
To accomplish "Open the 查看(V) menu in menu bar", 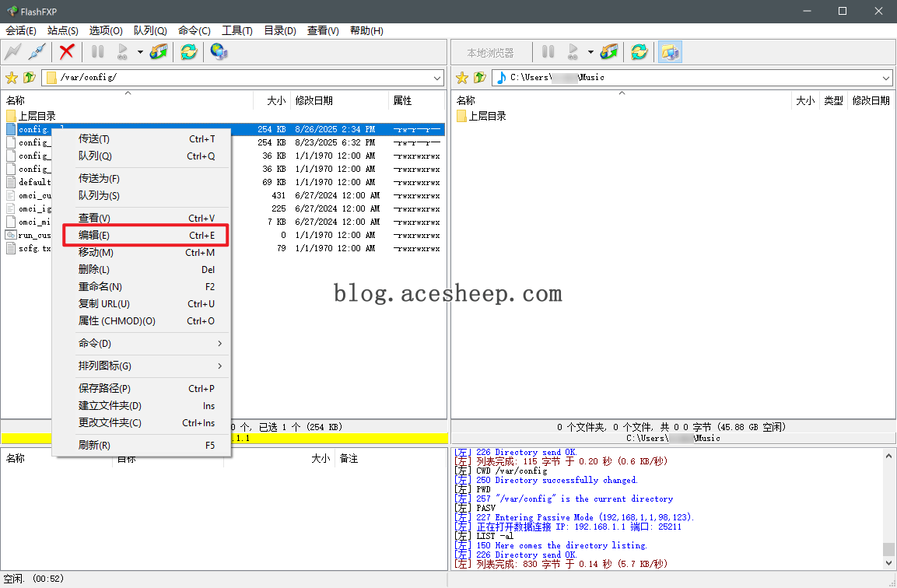I will pyautogui.click(x=323, y=31).
